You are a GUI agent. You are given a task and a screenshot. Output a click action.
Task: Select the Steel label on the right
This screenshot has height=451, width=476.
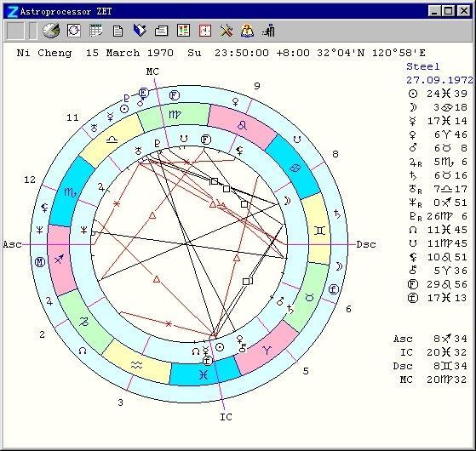click(x=423, y=66)
